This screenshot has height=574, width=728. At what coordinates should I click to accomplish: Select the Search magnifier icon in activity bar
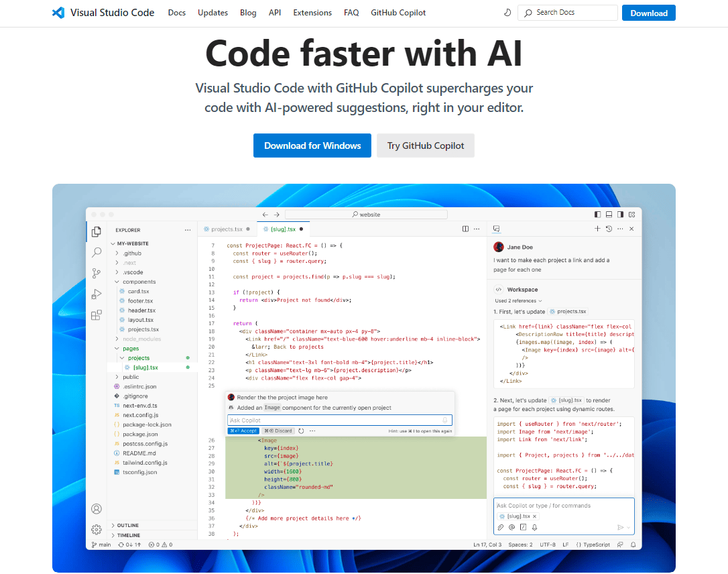click(97, 252)
